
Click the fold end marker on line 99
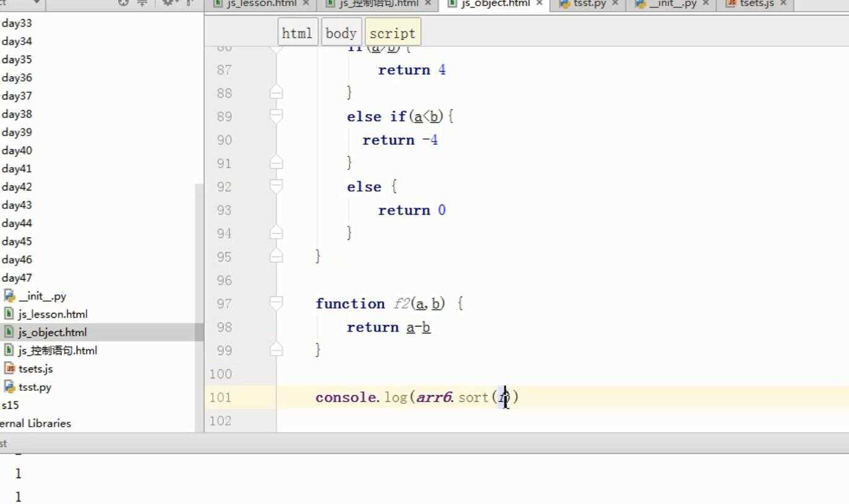point(276,350)
